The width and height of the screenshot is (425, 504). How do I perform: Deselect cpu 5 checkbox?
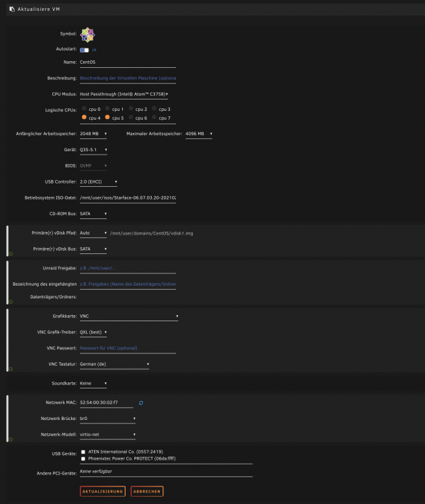pyautogui.click(x=107, y=117)
